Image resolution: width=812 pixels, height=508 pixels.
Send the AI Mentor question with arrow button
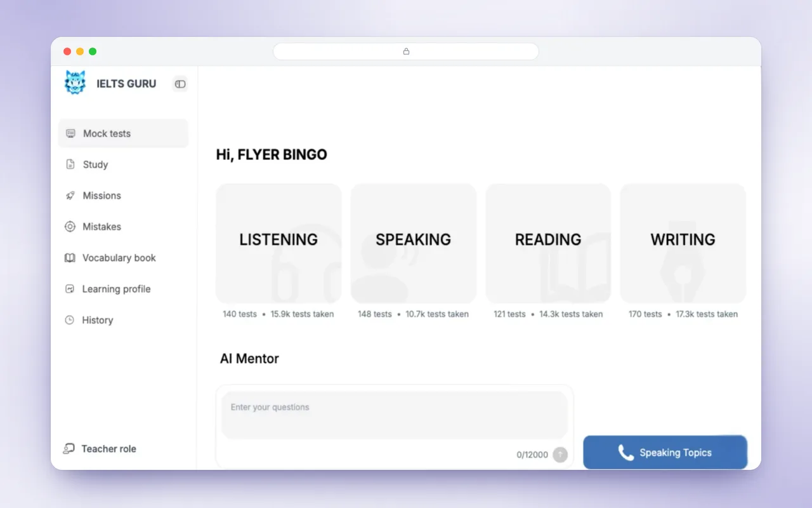[560, 455]
